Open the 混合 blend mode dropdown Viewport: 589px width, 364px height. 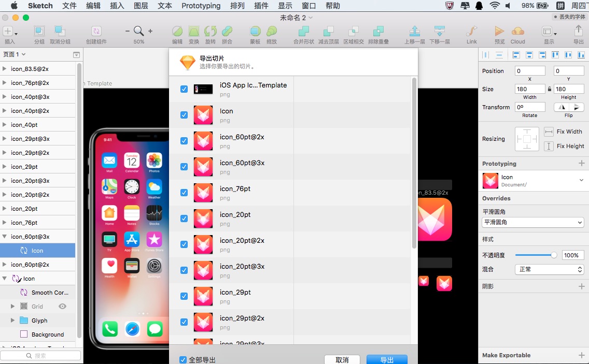tap(549, 269)
